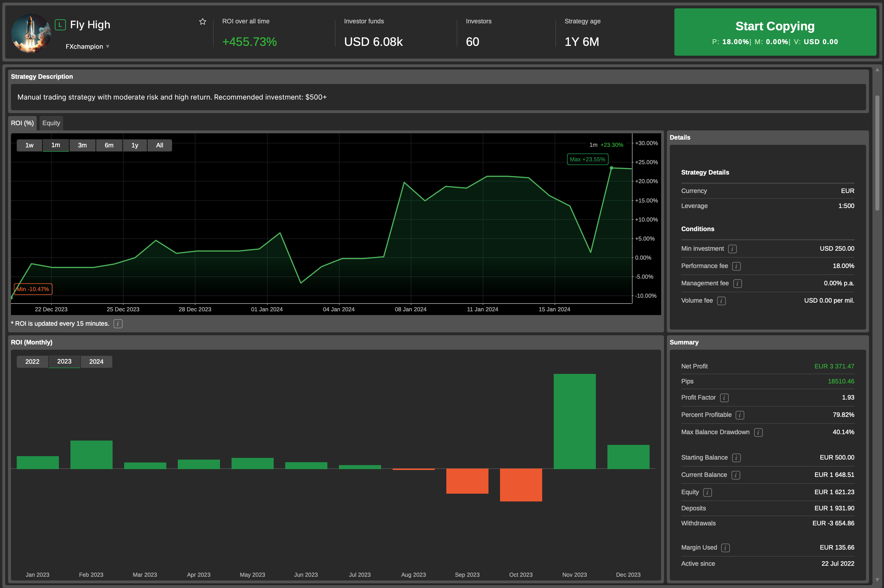This screenshot has height=588, width=884.
Task: Click the USD 6.08k investor funds value
Action: pyautogui.click(x=373, y=42)
